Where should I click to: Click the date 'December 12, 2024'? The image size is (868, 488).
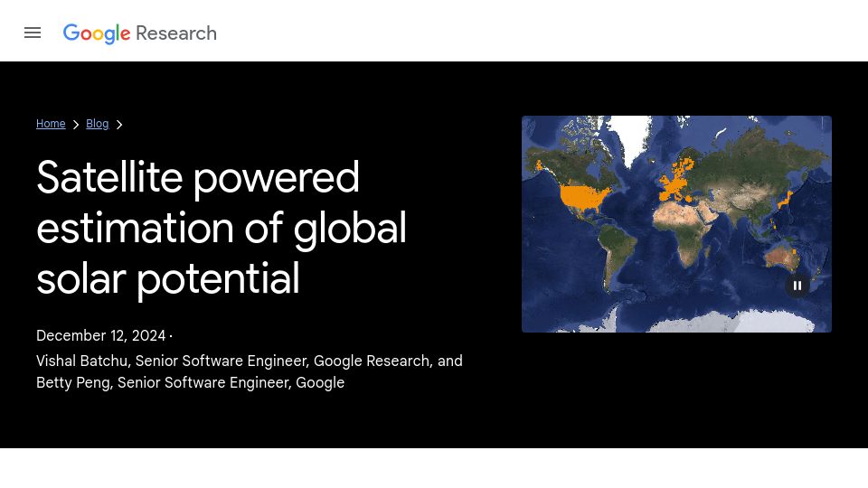(100, 335)
